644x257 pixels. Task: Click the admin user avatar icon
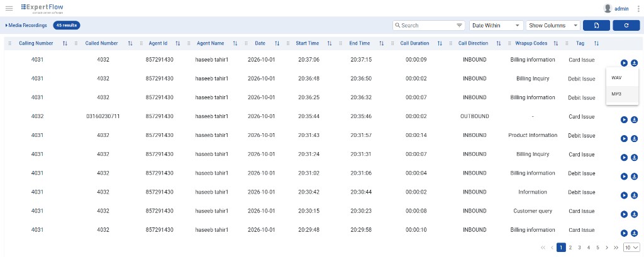click(x=608, y=8)
